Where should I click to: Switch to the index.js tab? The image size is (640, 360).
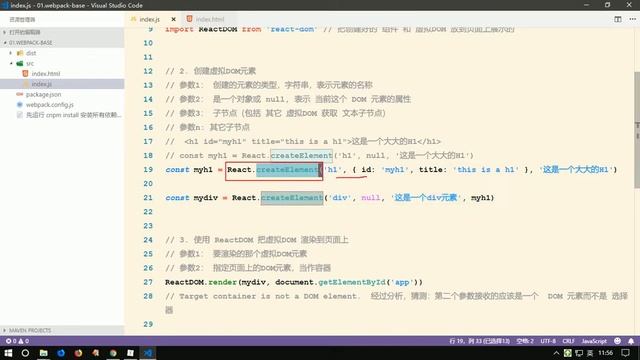[x=149, y=19]
